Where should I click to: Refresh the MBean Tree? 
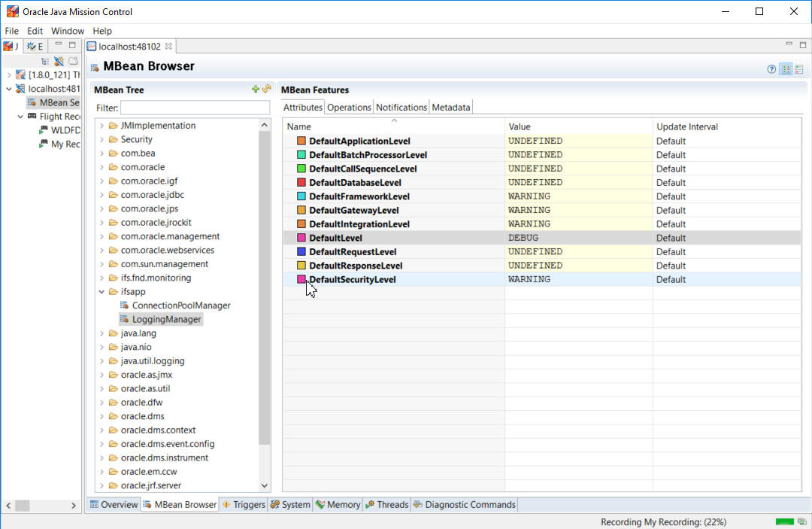267,89
